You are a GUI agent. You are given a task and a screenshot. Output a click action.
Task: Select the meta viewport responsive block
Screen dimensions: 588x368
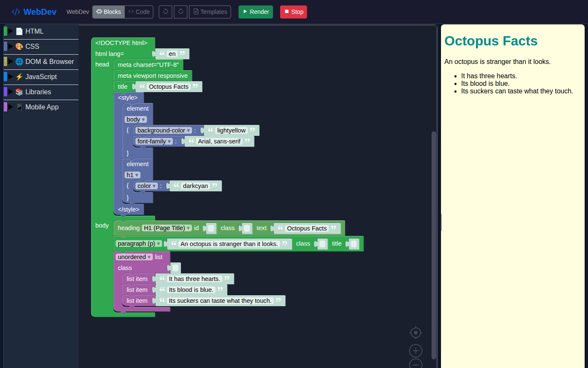click(x=153, y=76)
